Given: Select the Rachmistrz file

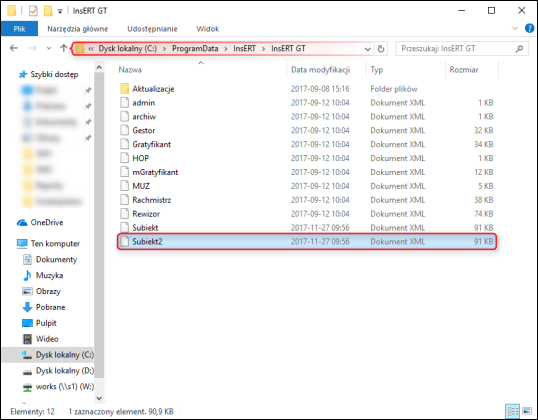Looking at the screenshot, I should pos(152,200).
